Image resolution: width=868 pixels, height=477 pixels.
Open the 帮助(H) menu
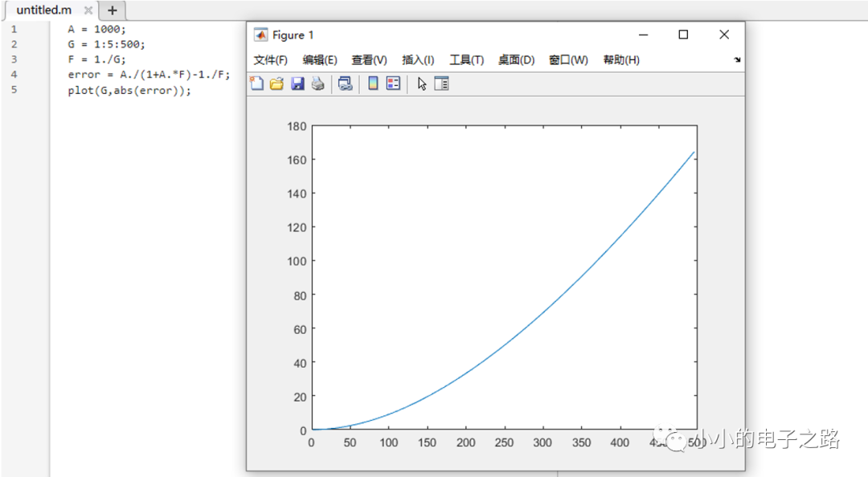click(621, 60)
